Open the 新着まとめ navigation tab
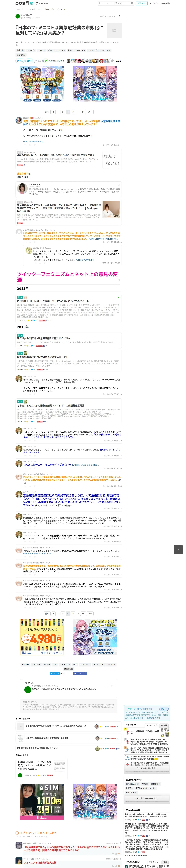 click(x=61, y=9)
